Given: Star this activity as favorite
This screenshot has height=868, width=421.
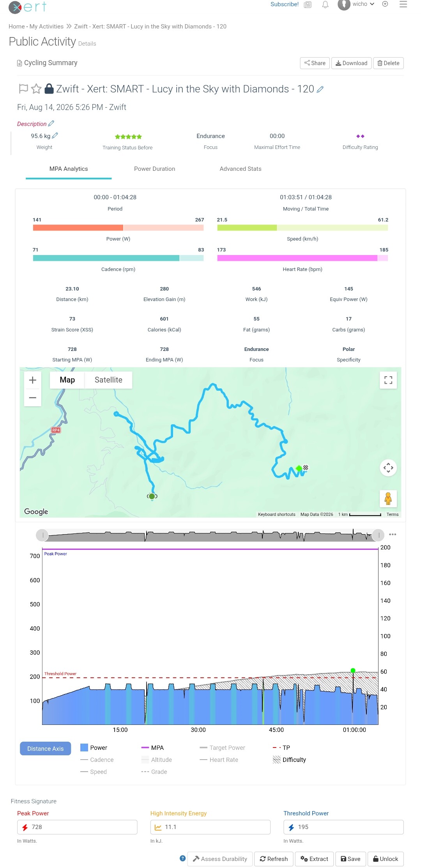Looking at the screenshot, I should 36,89.
